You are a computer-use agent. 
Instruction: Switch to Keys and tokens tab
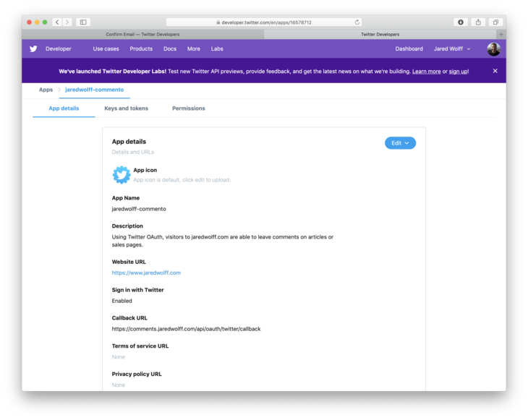127,108
